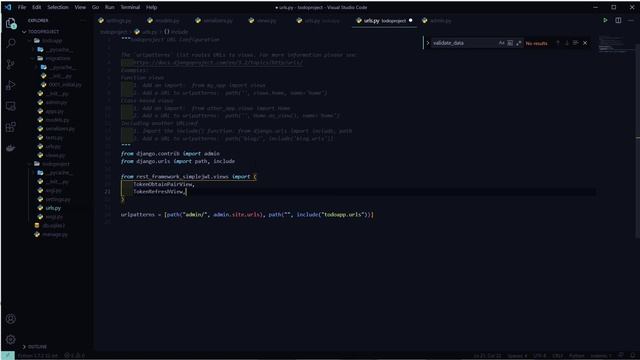The width and height of the screenshot is (640, 360).
Task: Open serializers.py in the file tree
Action: click(x=56, y=129)
